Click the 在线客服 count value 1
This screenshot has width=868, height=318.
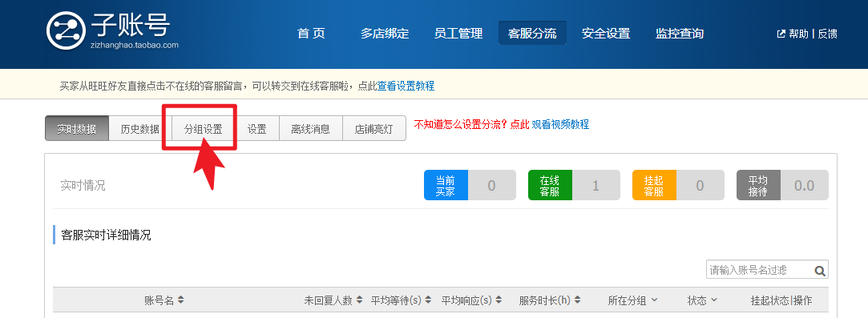(x=595, y=185)
